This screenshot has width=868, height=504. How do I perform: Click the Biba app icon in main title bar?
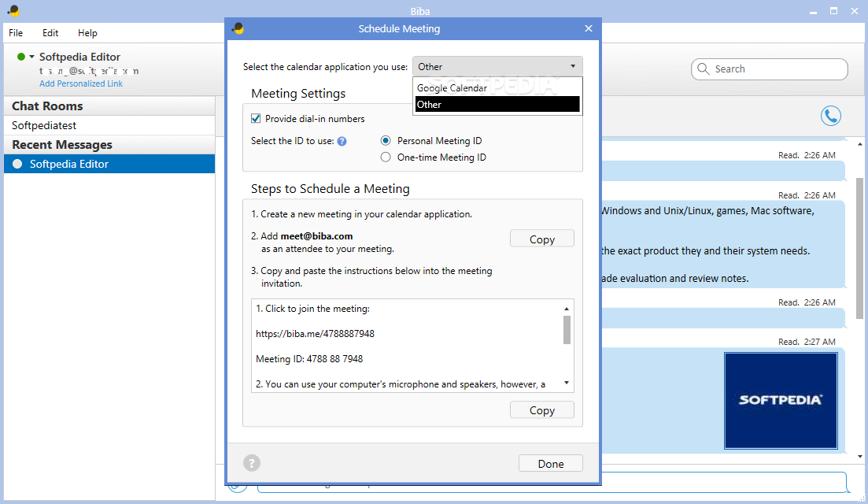pyautogui.click(x=13, y=10)
